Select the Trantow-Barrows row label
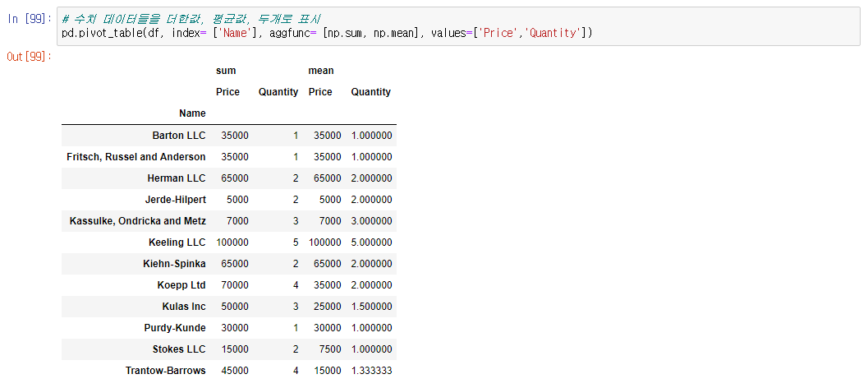 (x=166, y=371)
